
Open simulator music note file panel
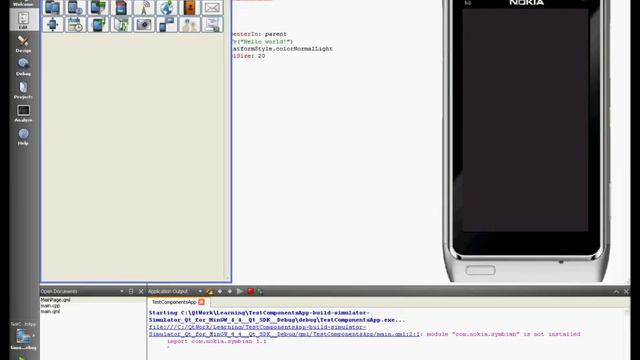[x=121, y=24]
